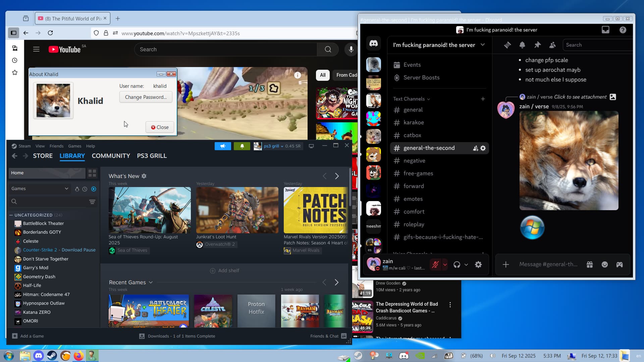This screenshot has height=362, width=644.
Task: Click the pinned messages pin icon
Action: point(537,45)
